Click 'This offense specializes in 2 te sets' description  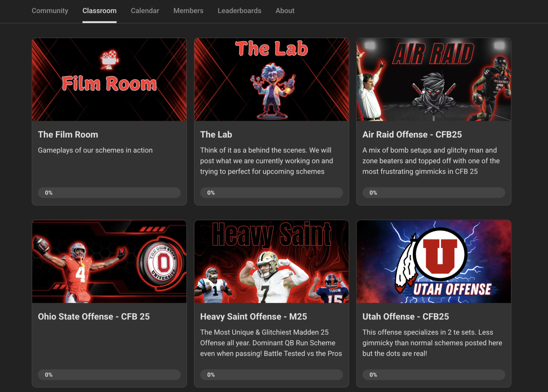432,343
